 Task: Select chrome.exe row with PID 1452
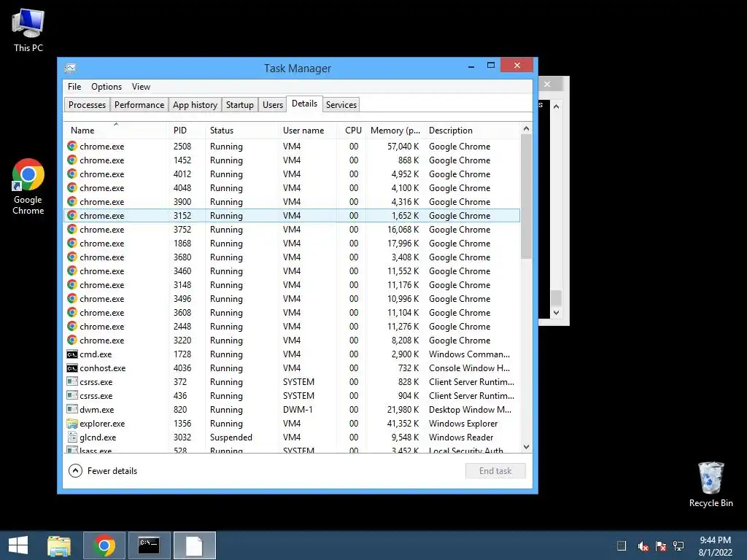tap(292, 160)
